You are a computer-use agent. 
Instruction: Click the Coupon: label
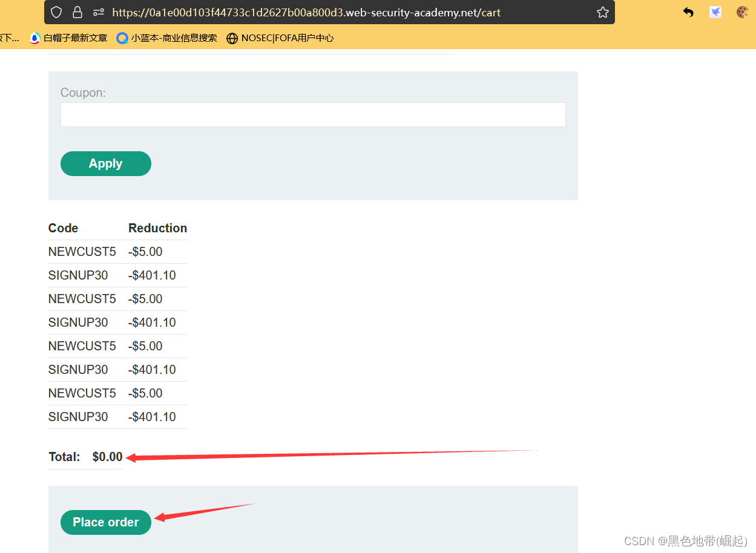(83, 93)
